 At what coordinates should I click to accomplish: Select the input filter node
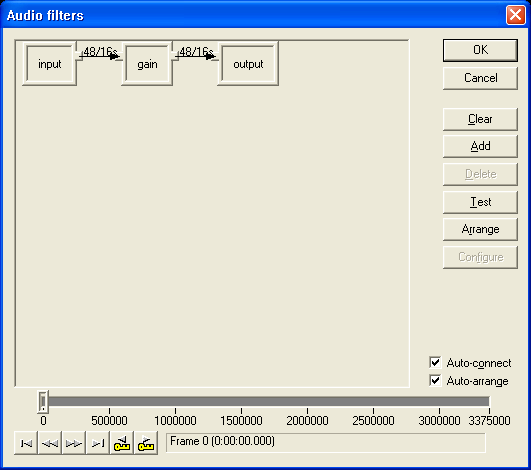(x=49, y=64)
